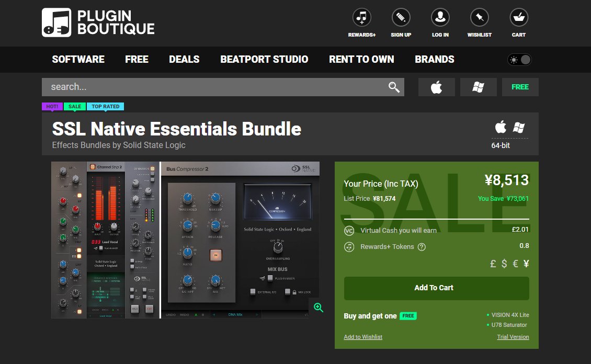Viewport: 591px width, 364px height.
Task: Open the Trial Version link
Action: click(513, 337)
